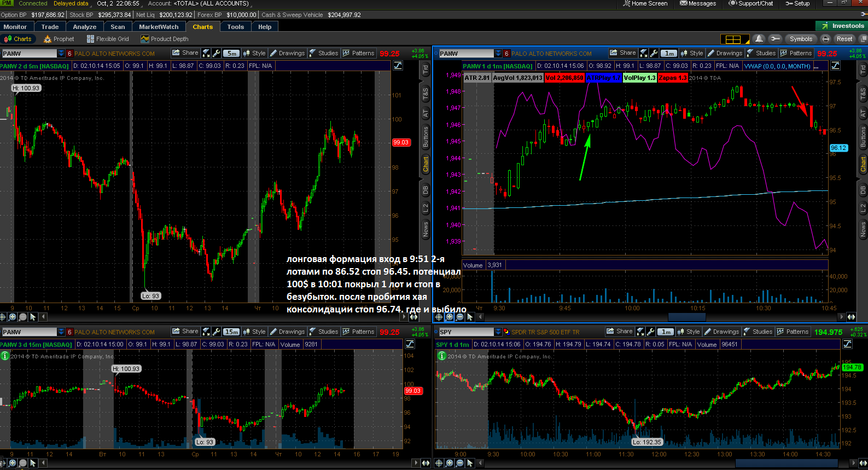Toggle DB sidebar on PANW 1m chart
The width and height of the screenshot is (868, 470).
pos(863,190)
